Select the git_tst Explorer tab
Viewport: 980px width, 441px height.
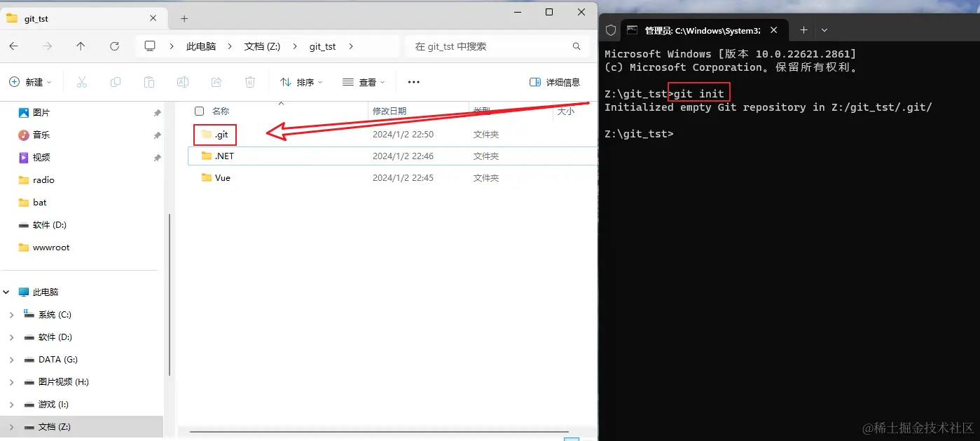(x=83, y=18)
